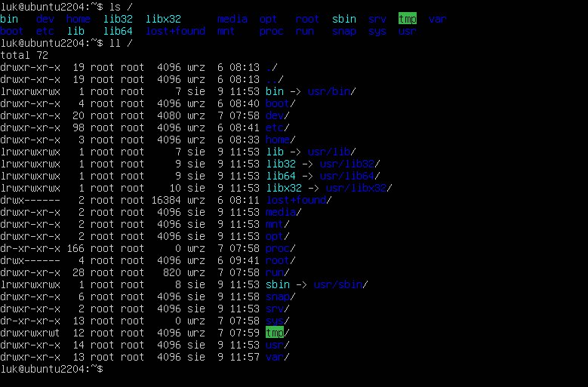Click the lib32 entry in the ls output

point(118,19)
